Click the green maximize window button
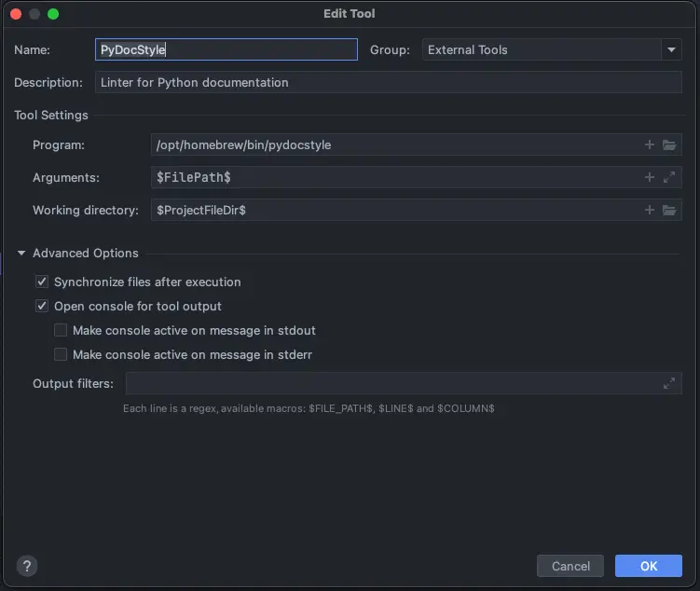Screen dimensions: 700x591 53,14
